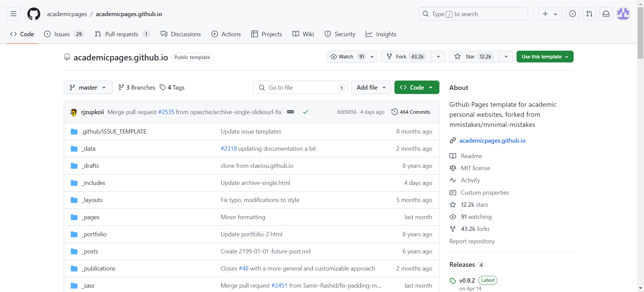Viewport: 644px width, 292px height.
Task: Open the academicpages owner link
Action: coord(67,14)
